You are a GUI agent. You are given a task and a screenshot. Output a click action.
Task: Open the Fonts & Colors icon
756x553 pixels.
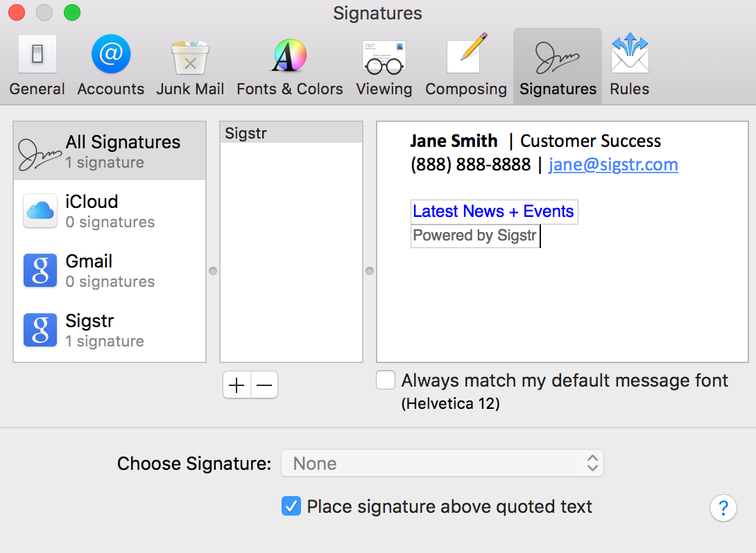click(289, 55)
